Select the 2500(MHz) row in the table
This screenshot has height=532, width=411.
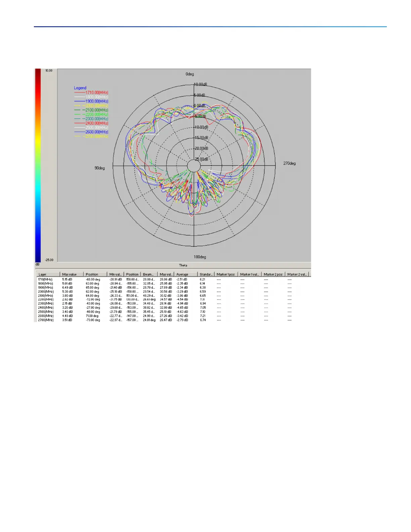pos(173,312)
